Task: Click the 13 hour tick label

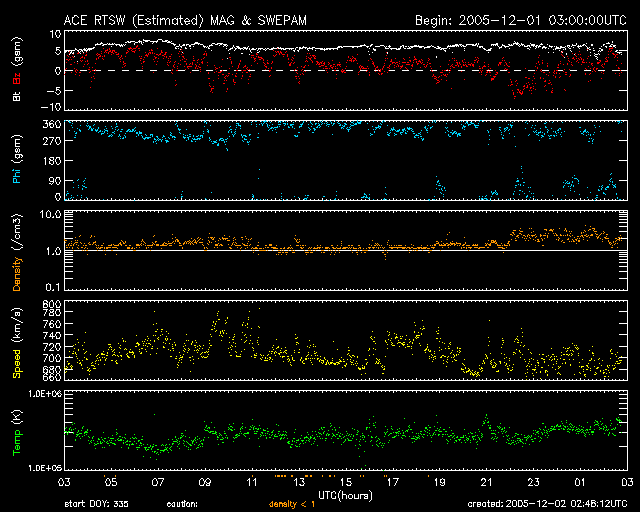Action: point(300,482)
